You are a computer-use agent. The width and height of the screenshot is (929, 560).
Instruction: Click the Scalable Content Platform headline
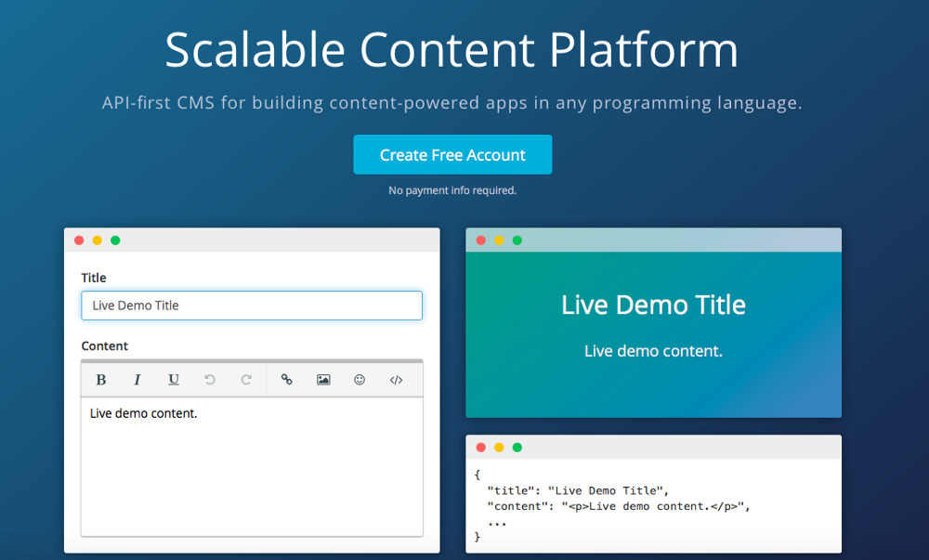pyautogui.click(x=451, y=50)
